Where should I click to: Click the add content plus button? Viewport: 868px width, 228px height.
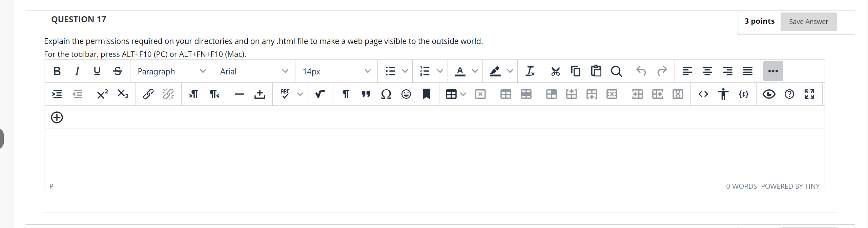pyautogui.click(x=57, y=117)
